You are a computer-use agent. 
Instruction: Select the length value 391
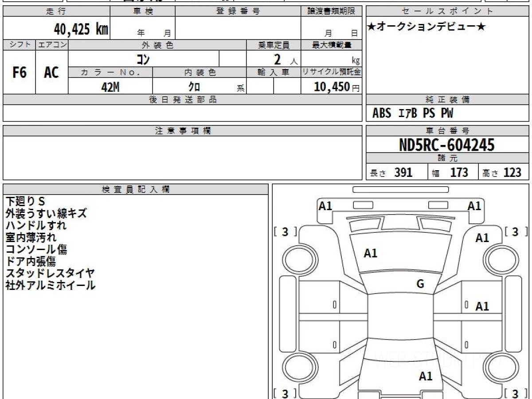click(403, 172)
